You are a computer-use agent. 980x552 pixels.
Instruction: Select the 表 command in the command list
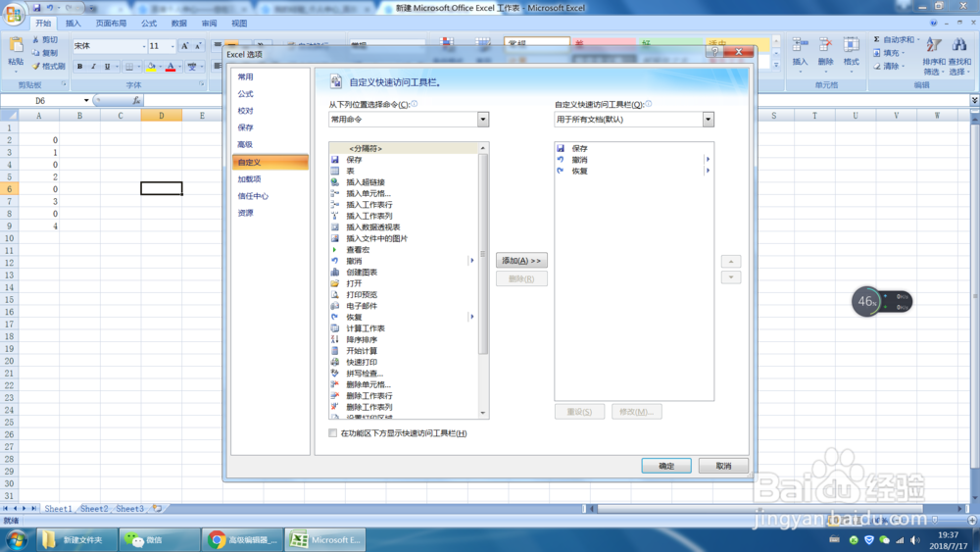tap(403, 171)
